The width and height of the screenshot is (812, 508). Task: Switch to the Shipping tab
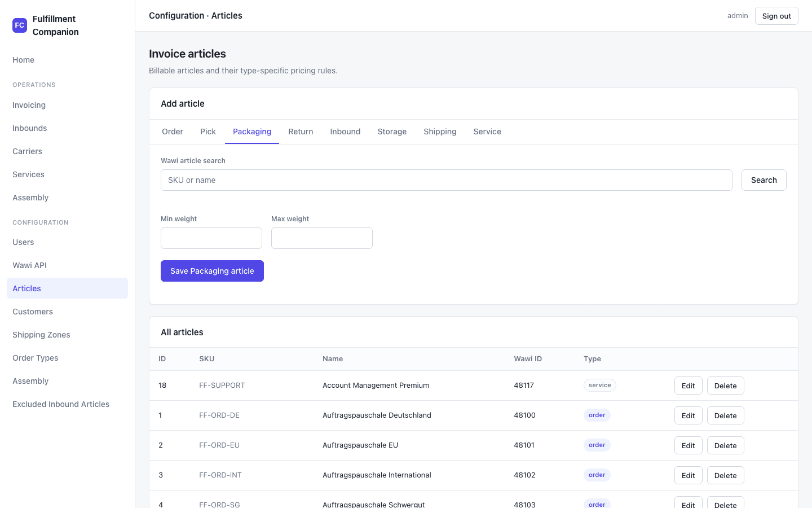point(440,132)
